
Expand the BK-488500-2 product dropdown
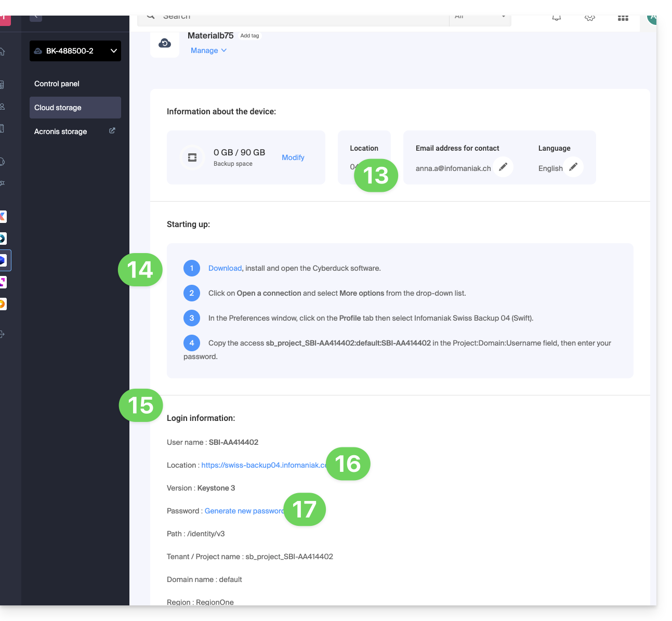114,51
